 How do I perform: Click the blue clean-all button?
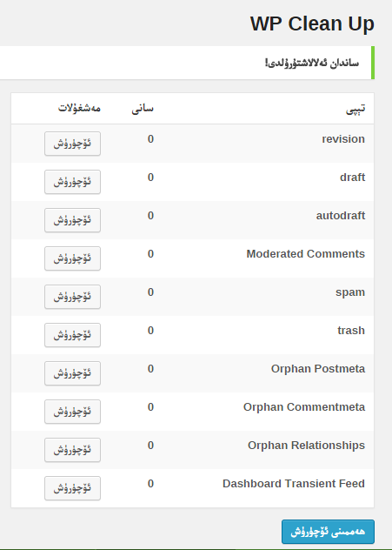tap(328, 532)
